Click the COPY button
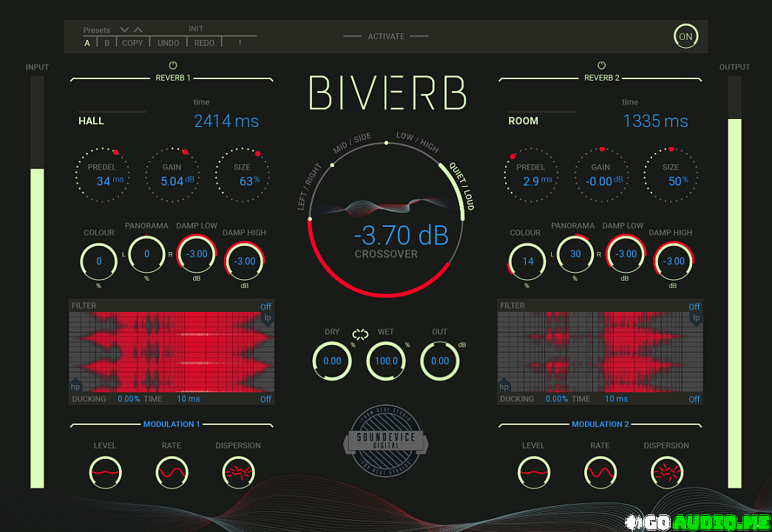 click(132, 44)
